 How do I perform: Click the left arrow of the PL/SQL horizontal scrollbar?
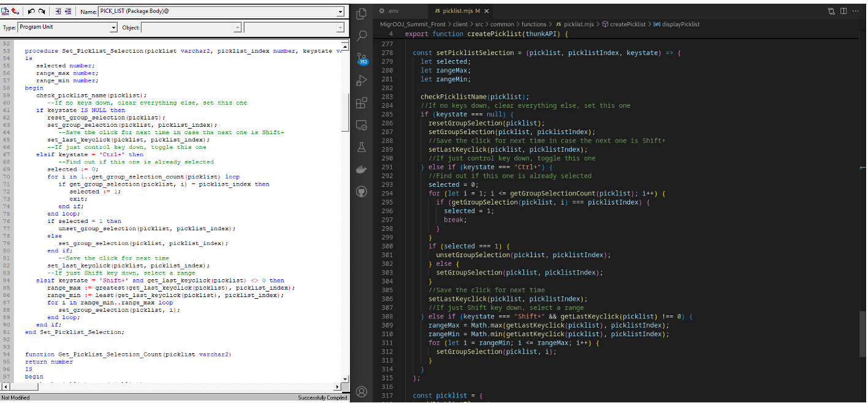5,387
